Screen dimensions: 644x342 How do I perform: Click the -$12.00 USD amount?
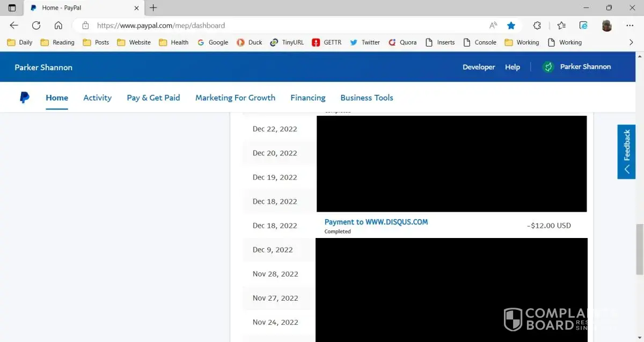pos(549,226)
